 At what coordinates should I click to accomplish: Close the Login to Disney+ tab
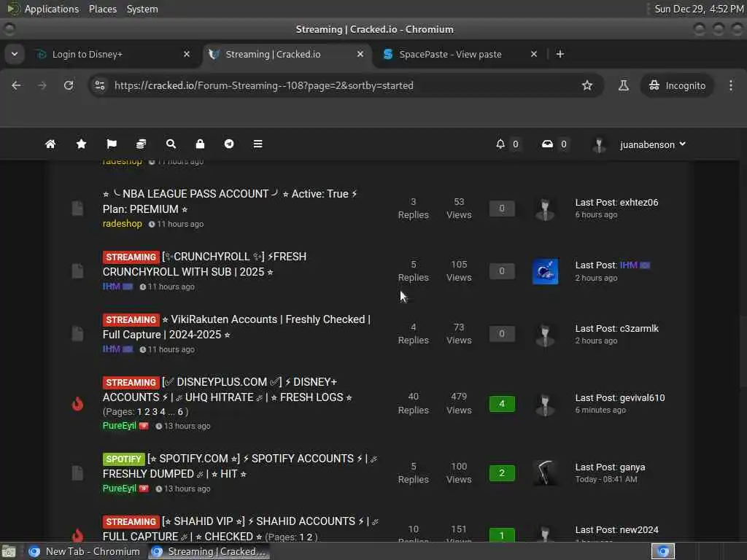187,54
